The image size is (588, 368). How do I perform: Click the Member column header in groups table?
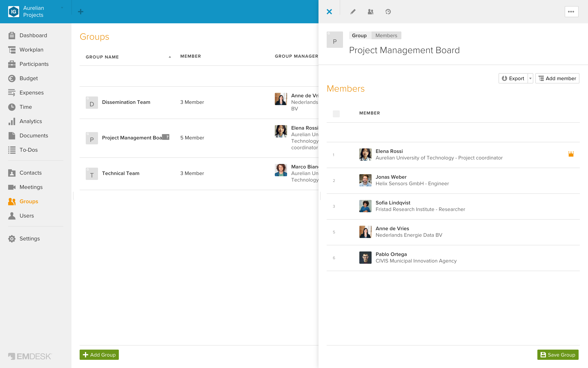[190, 56]
